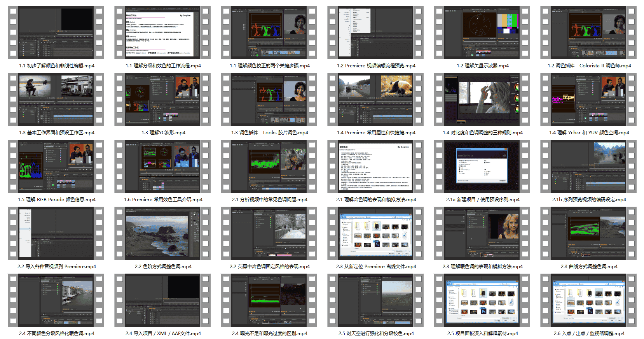This screenshot has height=339, width=644.
Task: Open 2.1a 新建项目 / 使用预设序列.mp4 thumbnail
Action: [482, 166]
